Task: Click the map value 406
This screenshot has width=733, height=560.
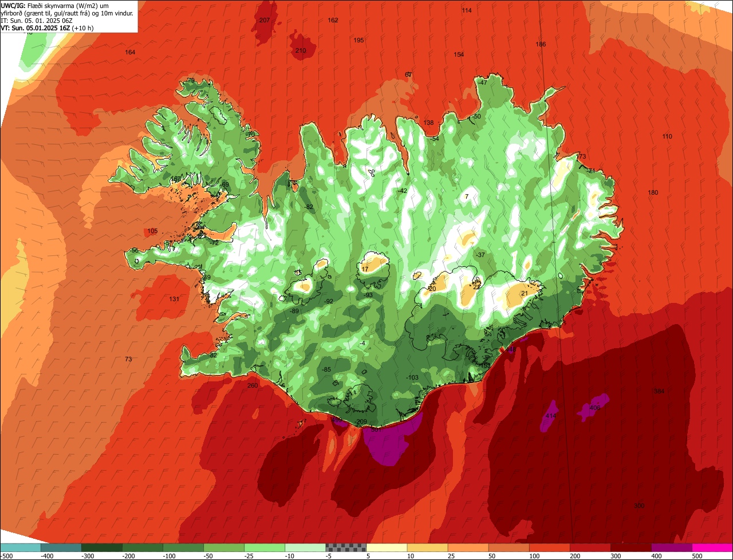Action: (x=595, y=408)
